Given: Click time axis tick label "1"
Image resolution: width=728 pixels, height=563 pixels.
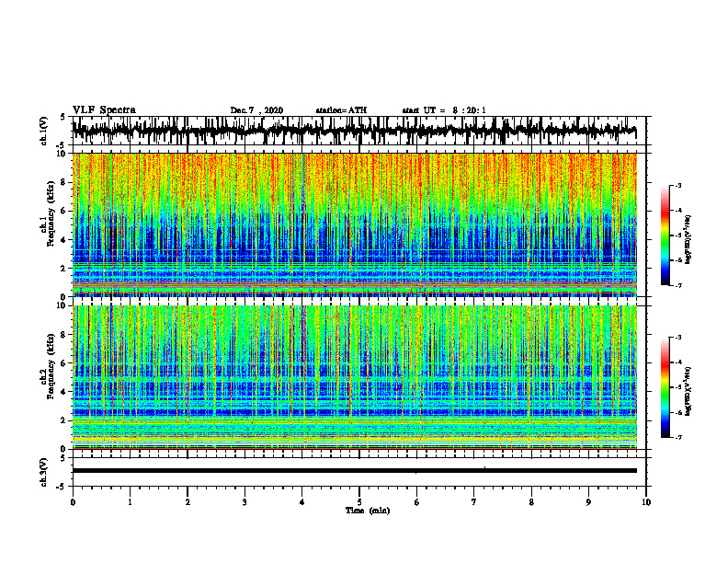Looking at the screenshot, I should point(130,502).
